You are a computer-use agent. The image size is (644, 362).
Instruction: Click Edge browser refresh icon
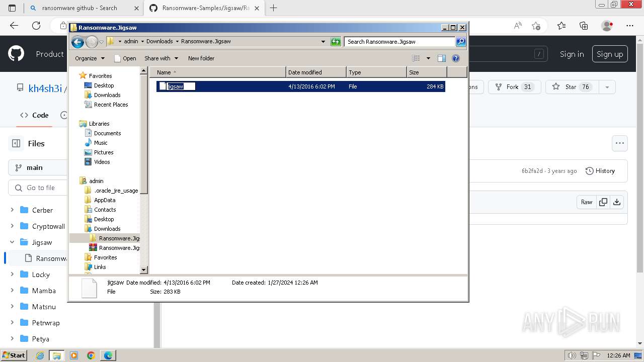tap(36, 26)
